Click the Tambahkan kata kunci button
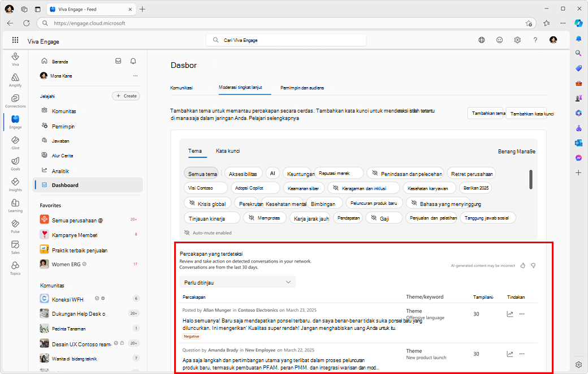The image size is (588, 374). coord(526,113)
